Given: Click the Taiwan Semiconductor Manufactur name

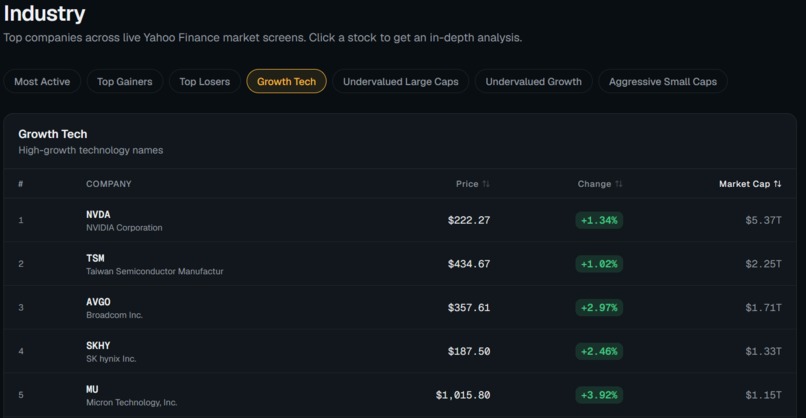Looking at the screenshot, I should click(155, 271).
